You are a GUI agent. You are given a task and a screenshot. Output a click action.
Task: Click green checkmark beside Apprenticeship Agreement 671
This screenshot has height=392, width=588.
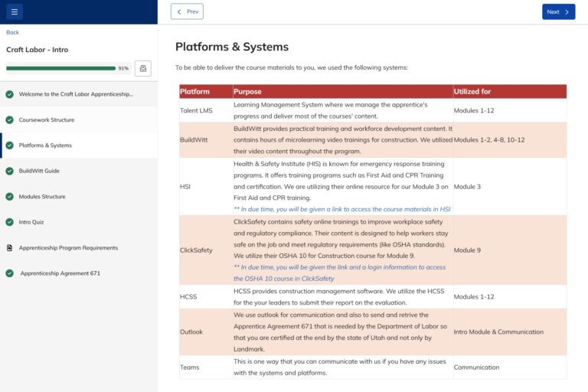coord(10,273)
